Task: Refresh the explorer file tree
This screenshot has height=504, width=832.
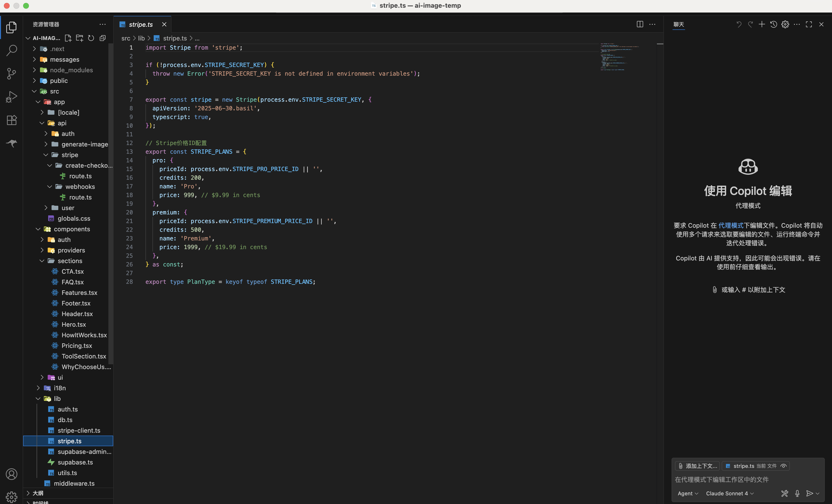Action: pyautogui.click(x=91, y=38)
